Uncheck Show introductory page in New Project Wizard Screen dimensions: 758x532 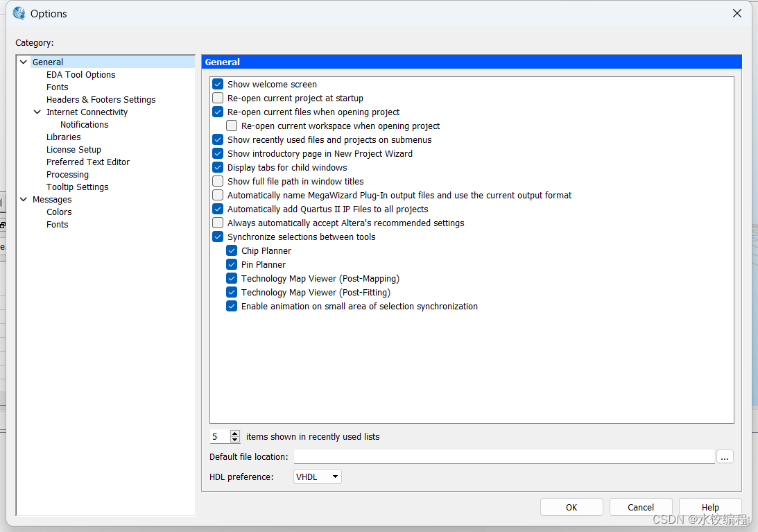click(x=218, y=153)
